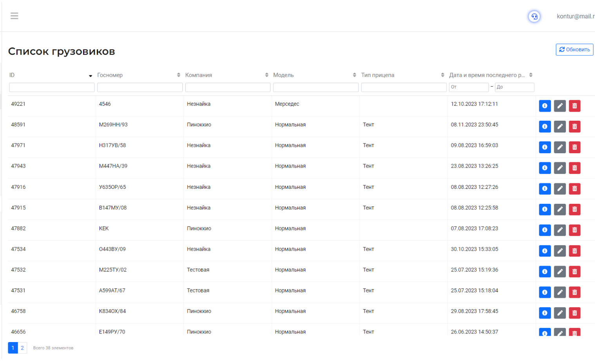The image size is (595, 364).
Task: Open kontur@mail user account menu
Action: (x=575, y=16)
